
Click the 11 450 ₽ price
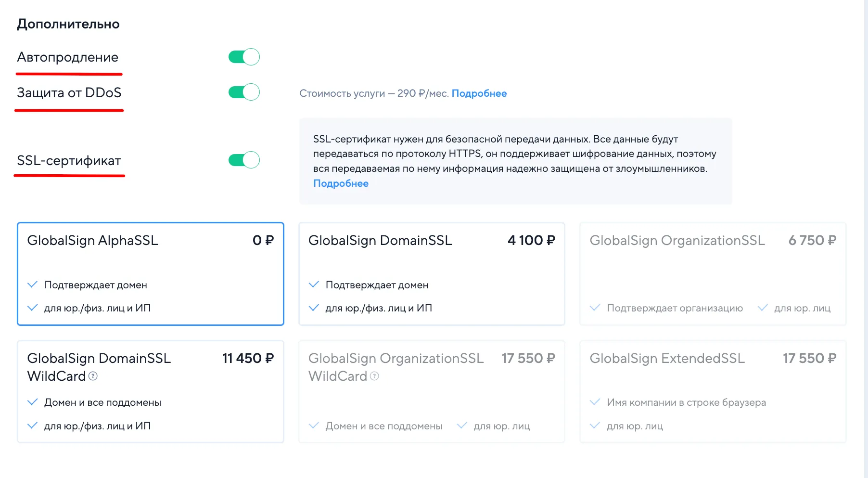click(248, 358)
